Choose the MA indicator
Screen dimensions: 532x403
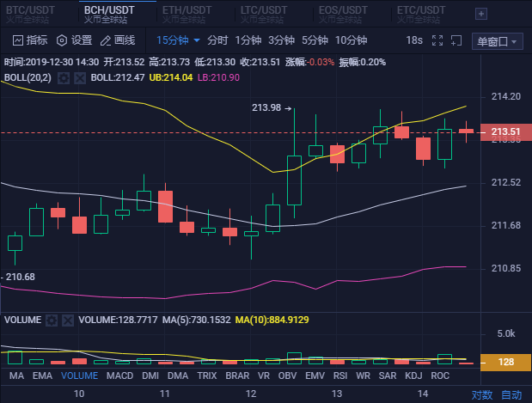click(16, 376)
